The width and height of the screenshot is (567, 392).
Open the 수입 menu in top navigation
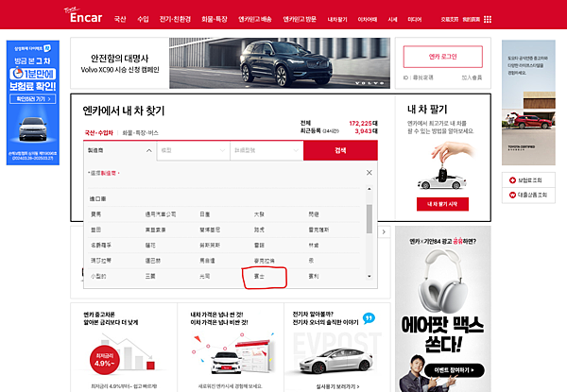(x=143, y=19)
